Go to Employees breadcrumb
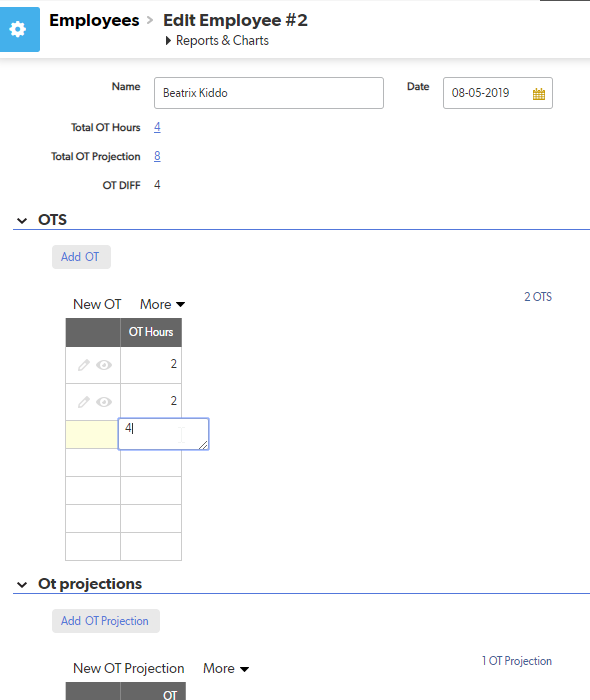590x700 pixels. point(94,21)
